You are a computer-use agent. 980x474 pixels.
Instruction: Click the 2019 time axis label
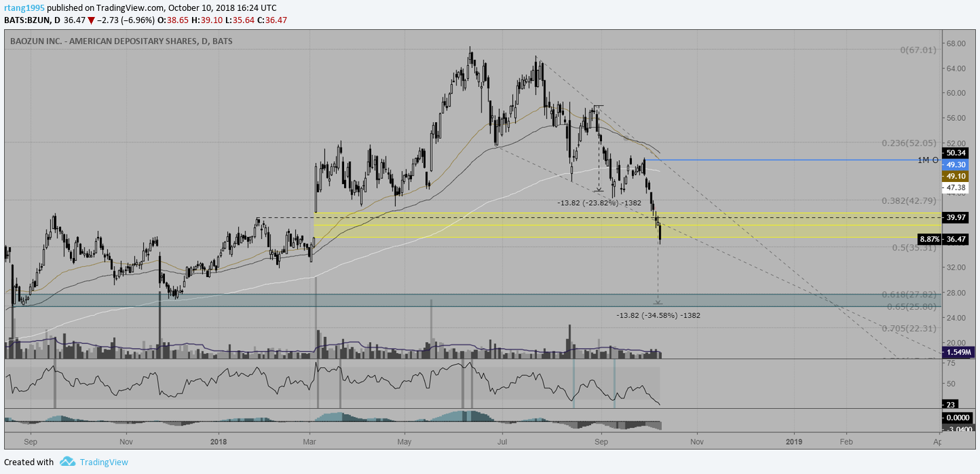(794, 441)
